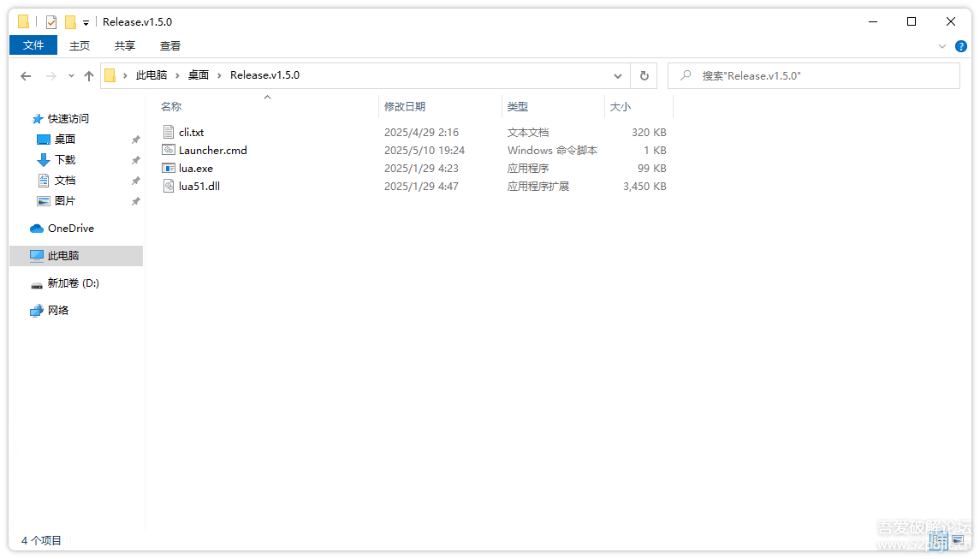Refresh the current folder view

tap(644, 75)
